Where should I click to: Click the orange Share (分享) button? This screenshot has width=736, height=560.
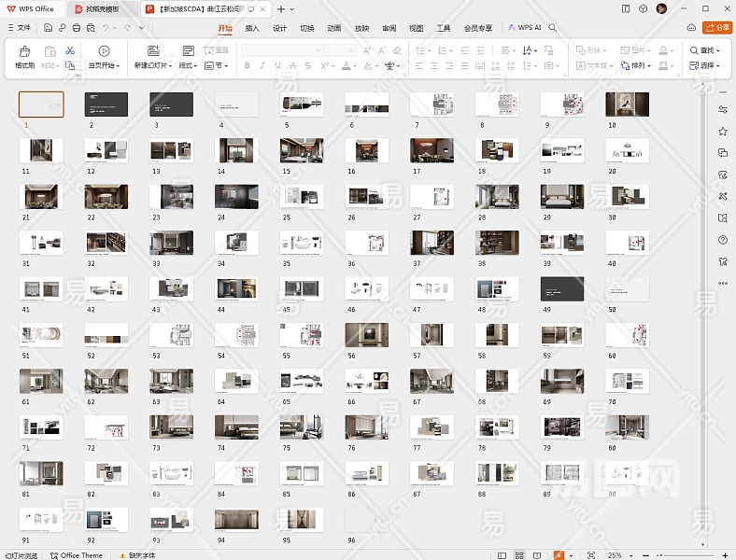(x=717, y=28)
